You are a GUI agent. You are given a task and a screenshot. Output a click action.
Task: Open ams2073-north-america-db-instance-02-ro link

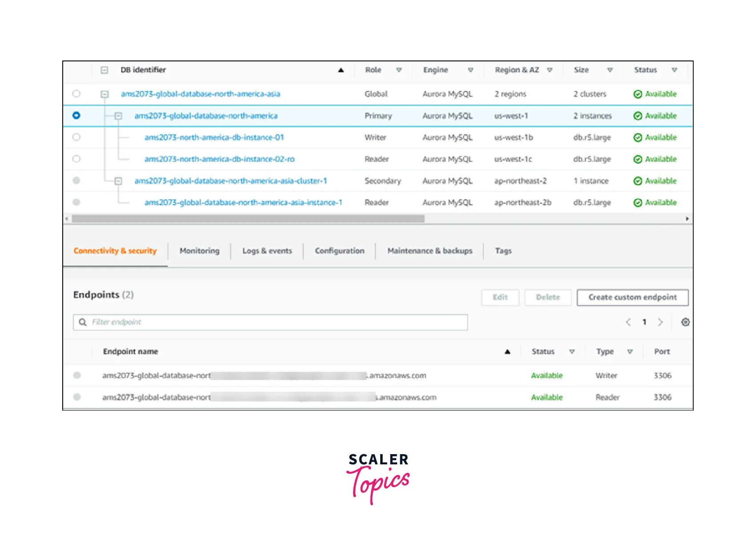click(219, 159)
